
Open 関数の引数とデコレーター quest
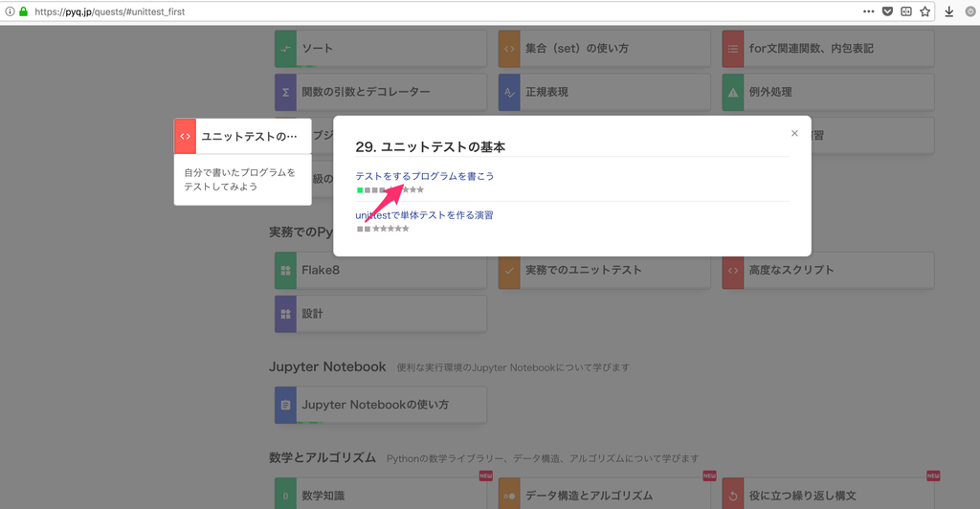click(381, 93)
